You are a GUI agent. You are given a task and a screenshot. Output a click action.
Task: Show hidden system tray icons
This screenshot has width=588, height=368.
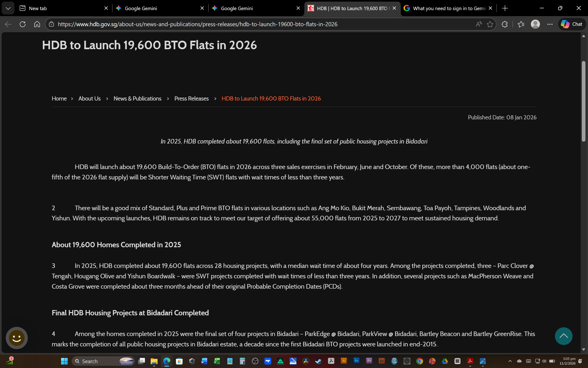click(510, 361)
